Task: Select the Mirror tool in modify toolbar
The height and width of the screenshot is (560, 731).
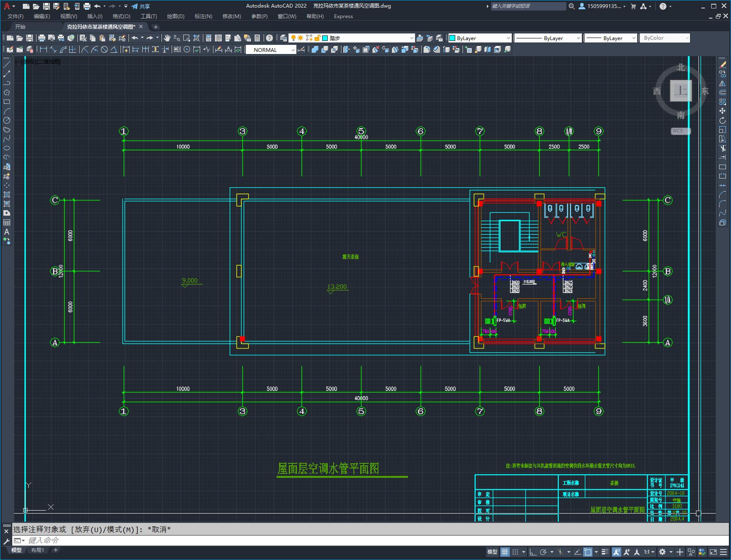Action: tap(723, 83)
